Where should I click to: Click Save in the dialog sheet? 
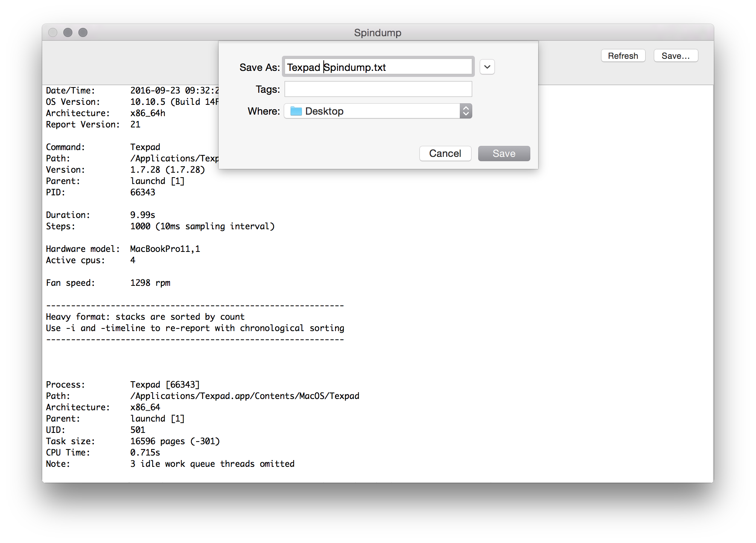[x=504, y=153]
